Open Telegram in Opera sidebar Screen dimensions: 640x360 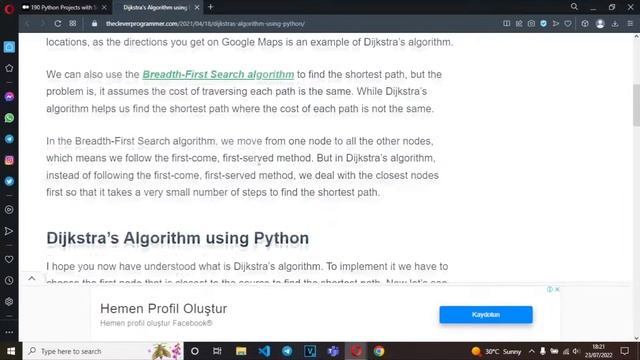[x=9, y=139]
